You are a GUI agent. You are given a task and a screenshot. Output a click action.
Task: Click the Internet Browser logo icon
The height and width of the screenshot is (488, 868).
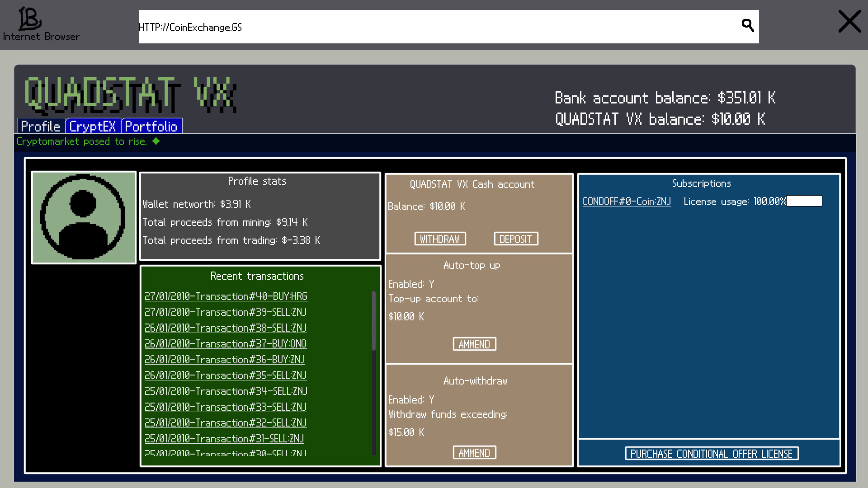tap(30, 19)
